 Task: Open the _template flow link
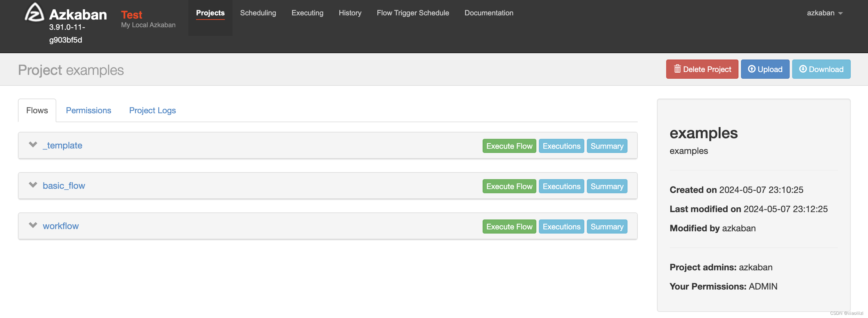(x=62, y=145)
